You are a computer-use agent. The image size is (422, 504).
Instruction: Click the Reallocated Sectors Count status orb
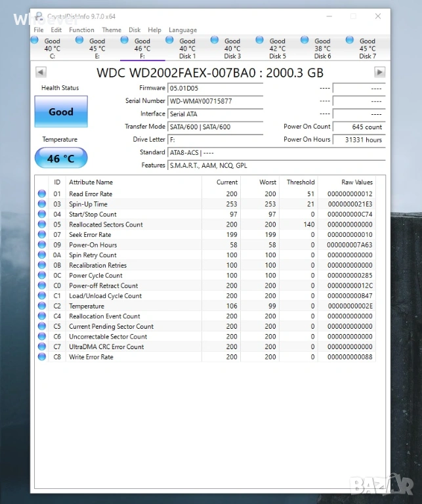(x=42, y=224)
